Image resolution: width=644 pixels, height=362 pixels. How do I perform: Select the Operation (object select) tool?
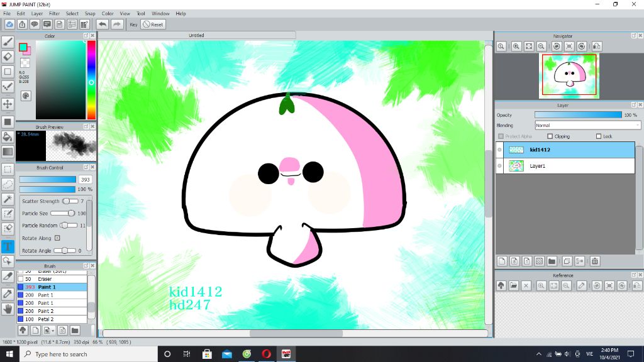tap(8, 261)
